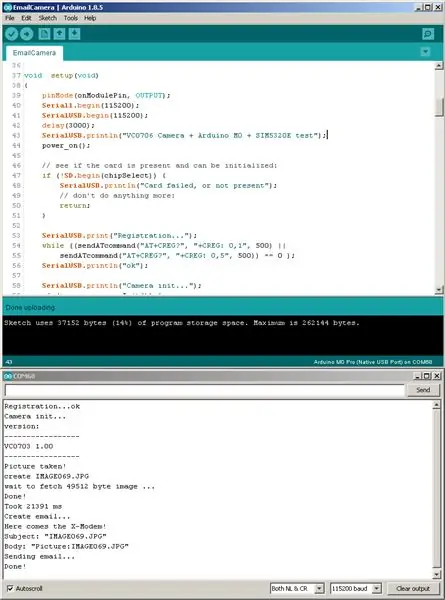Click the code editor scroll down arrow
Image resolution: width=445 pixels, height=600 pixels.
click(x=439, y=290)
